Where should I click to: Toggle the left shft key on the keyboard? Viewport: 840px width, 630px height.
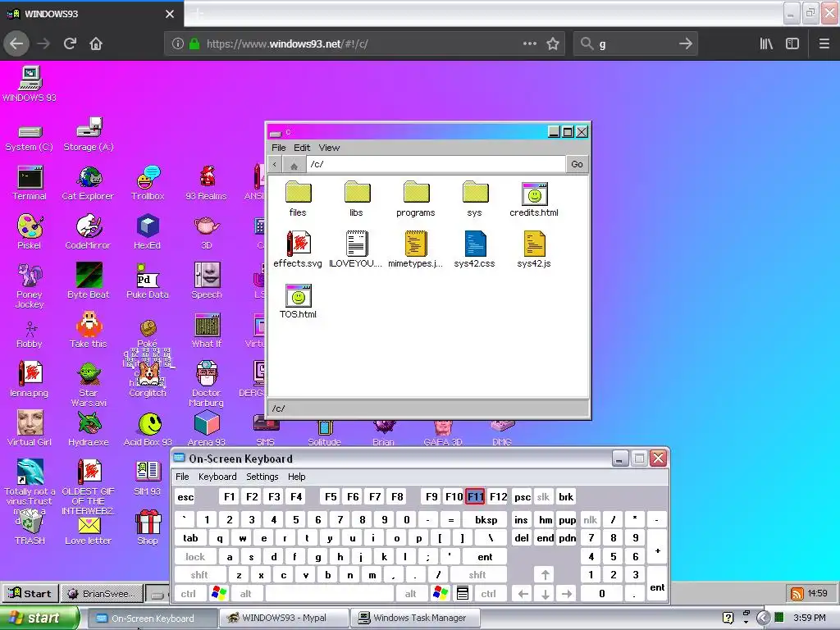199,575
